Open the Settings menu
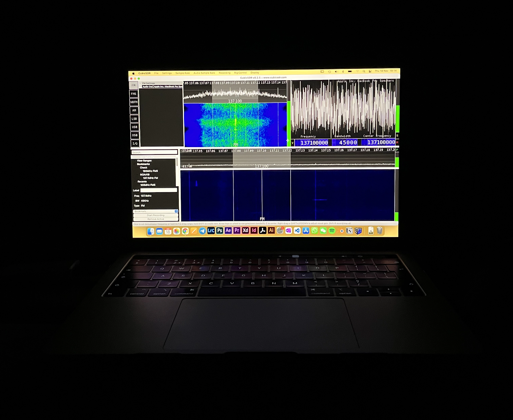Viewport: 513px width, 420px height. (x=167, y=73)
